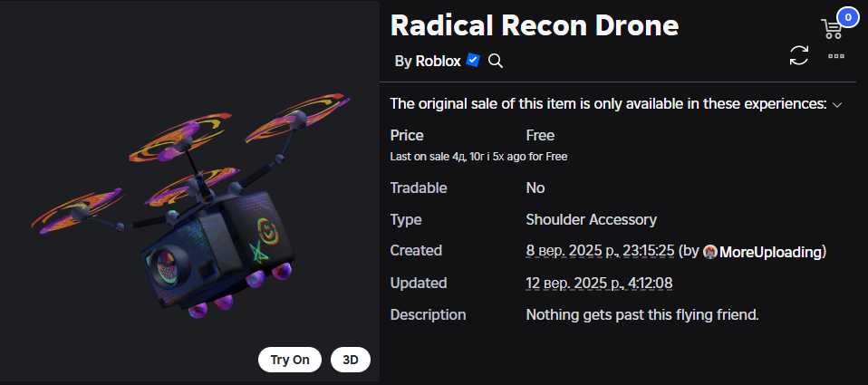868x385 pixels.
Task: Click the blue verified badge icon
Action: click(x=473, y=60)
